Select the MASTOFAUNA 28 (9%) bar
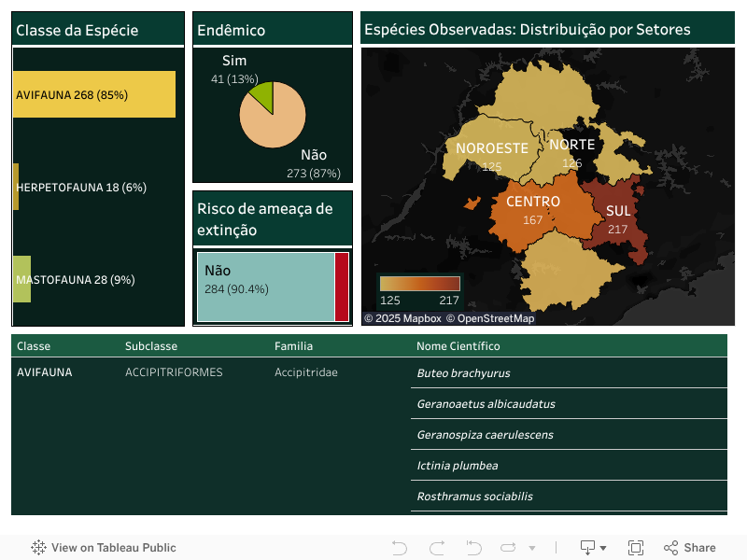Image resolution: width=747 pixels, height=560 pixels. 21,279
